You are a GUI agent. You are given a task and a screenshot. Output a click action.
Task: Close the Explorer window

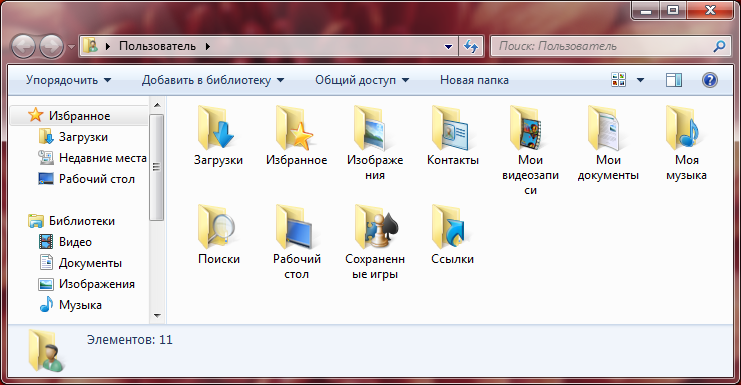point(710,10)
